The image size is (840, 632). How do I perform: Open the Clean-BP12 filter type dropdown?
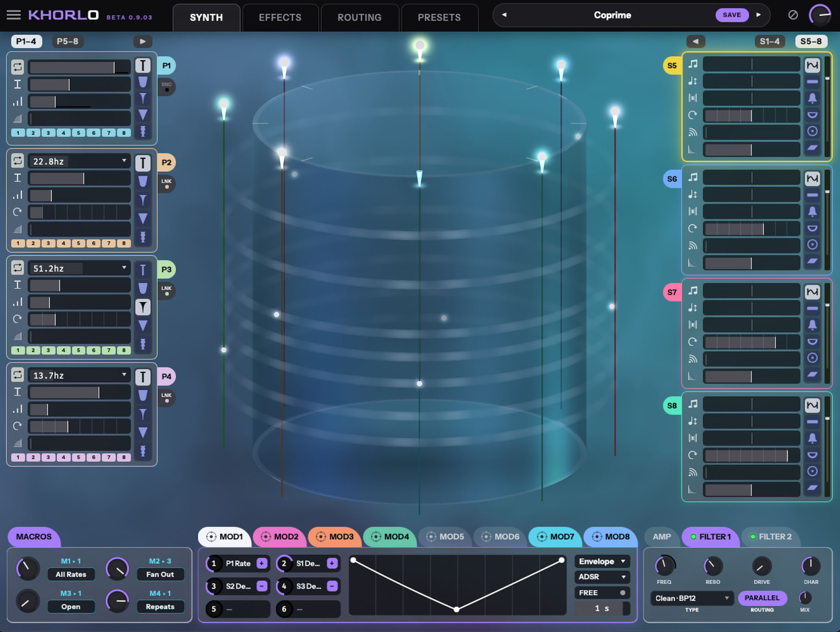[691, 598]
